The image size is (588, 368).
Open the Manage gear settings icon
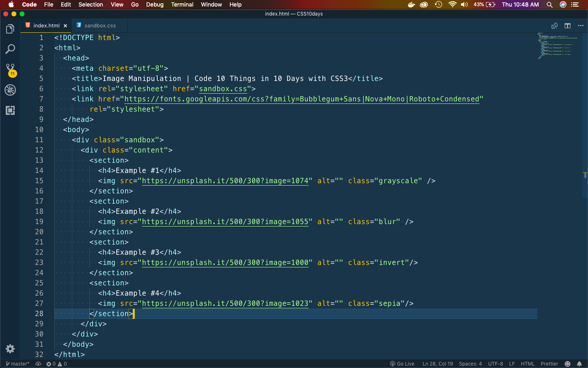point(10,349)
